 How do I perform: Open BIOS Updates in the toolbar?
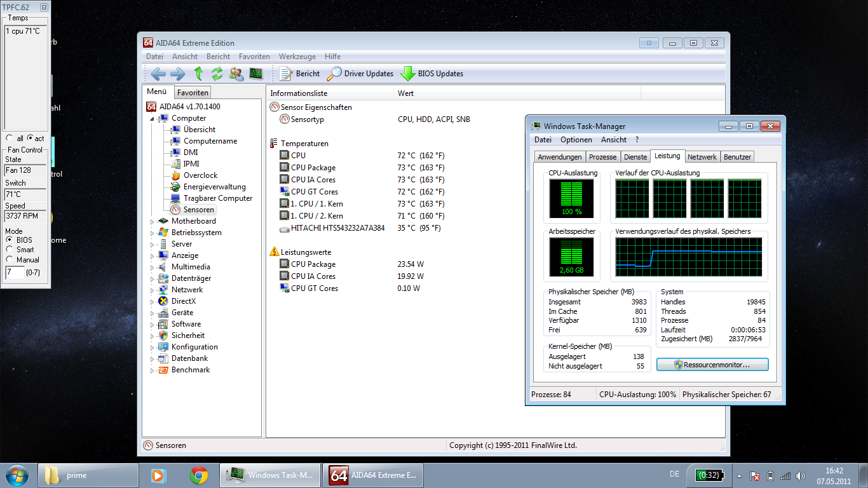click(x=431, y=74)
